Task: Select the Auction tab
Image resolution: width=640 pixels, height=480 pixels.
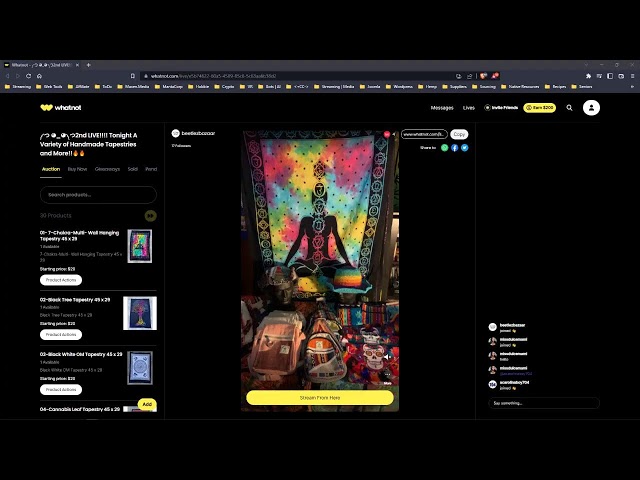Action: click(51, 169)
